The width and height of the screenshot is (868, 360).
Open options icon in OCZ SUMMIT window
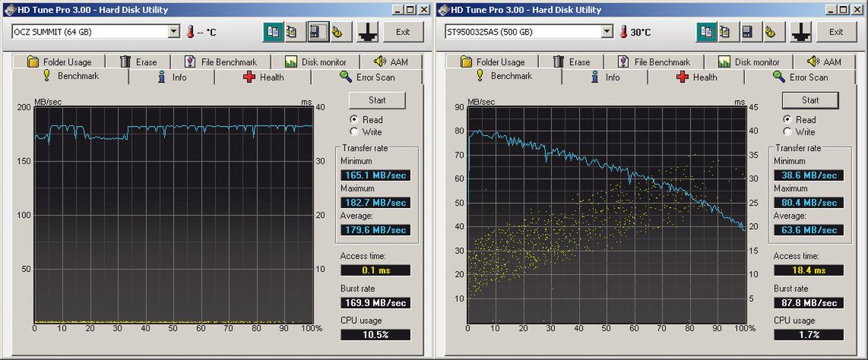click(x=338, y=32)
